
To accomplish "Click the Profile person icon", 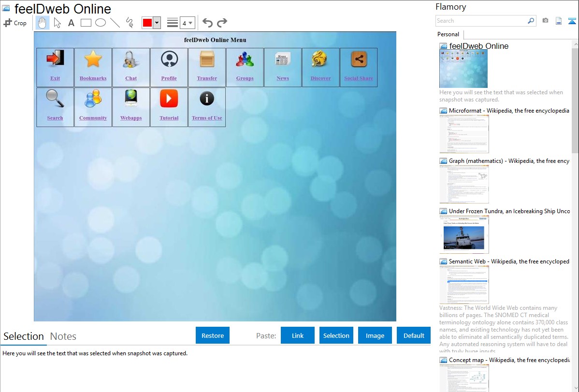I will point(169,59).
